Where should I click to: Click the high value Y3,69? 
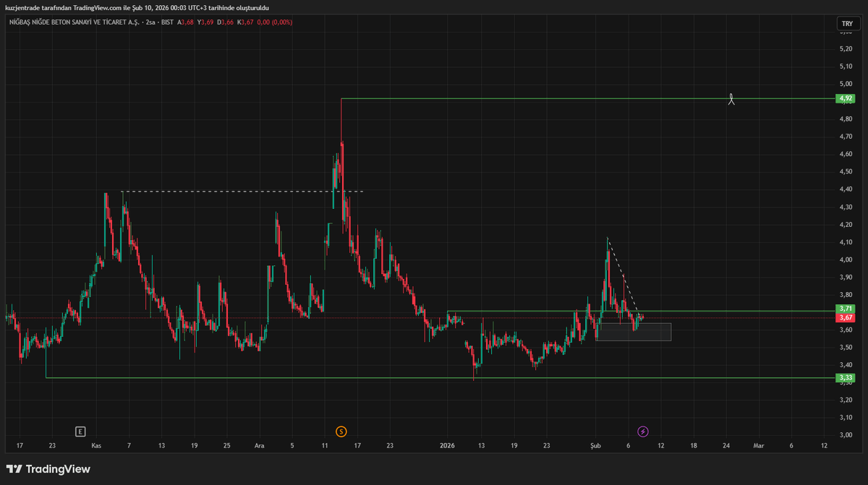pyautogui.click(x=205, y=22)
